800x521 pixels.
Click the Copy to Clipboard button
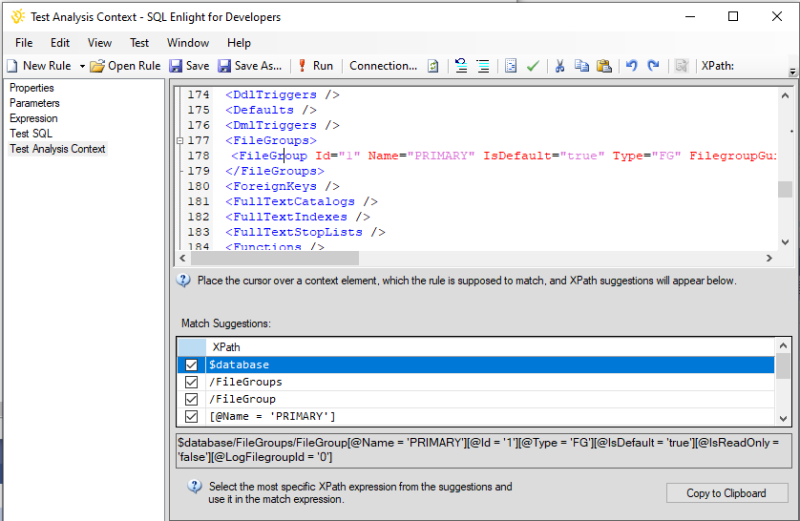(x=727, y=493)
